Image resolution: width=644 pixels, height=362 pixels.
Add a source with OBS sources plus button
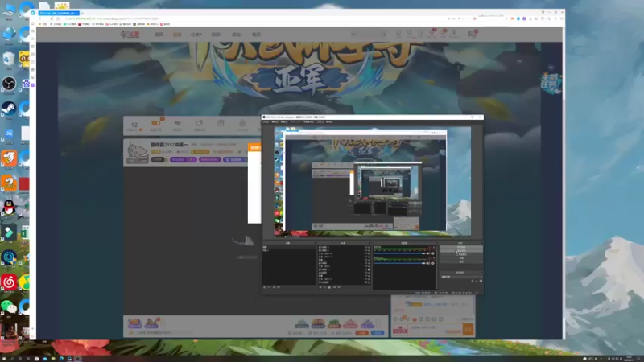coord(320,287)
